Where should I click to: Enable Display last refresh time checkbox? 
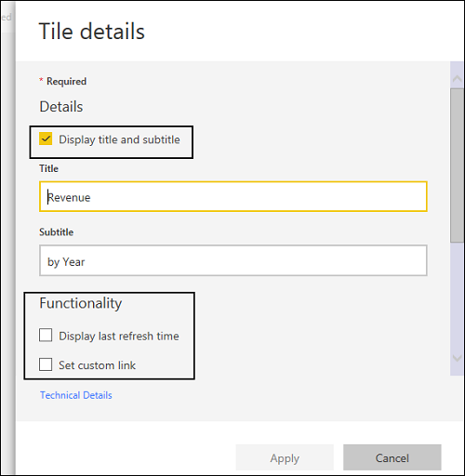(x=46, y=336)
